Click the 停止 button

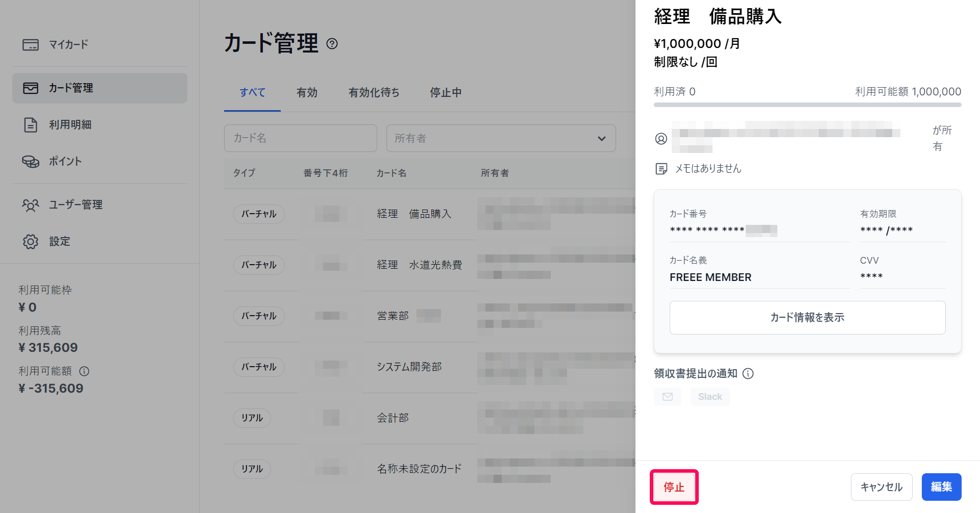[674, 488]
